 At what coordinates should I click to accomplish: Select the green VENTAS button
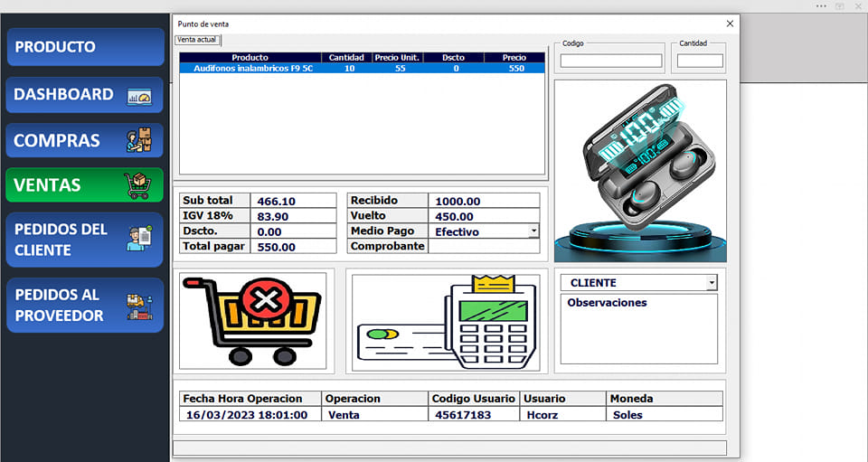click(x=85, y=184)
